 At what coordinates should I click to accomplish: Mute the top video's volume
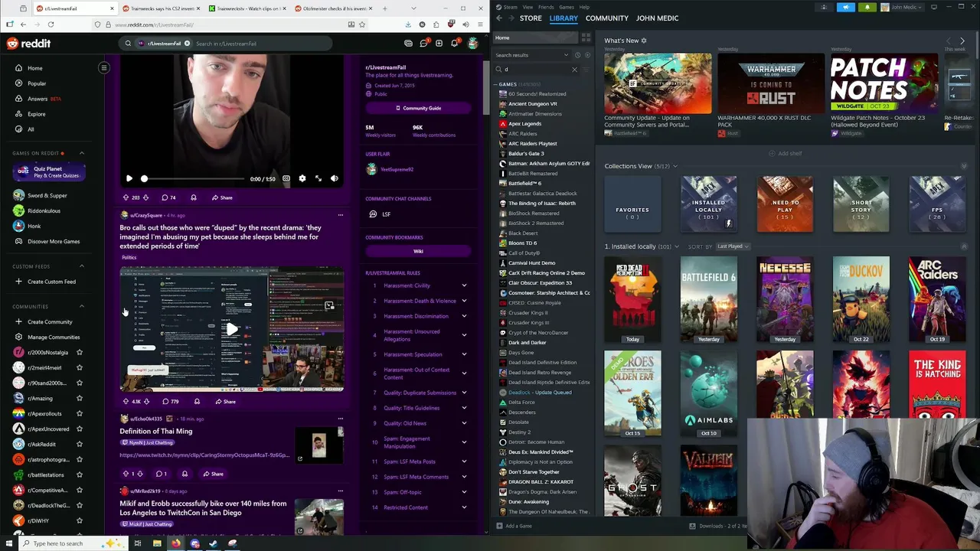click(334, 178)
